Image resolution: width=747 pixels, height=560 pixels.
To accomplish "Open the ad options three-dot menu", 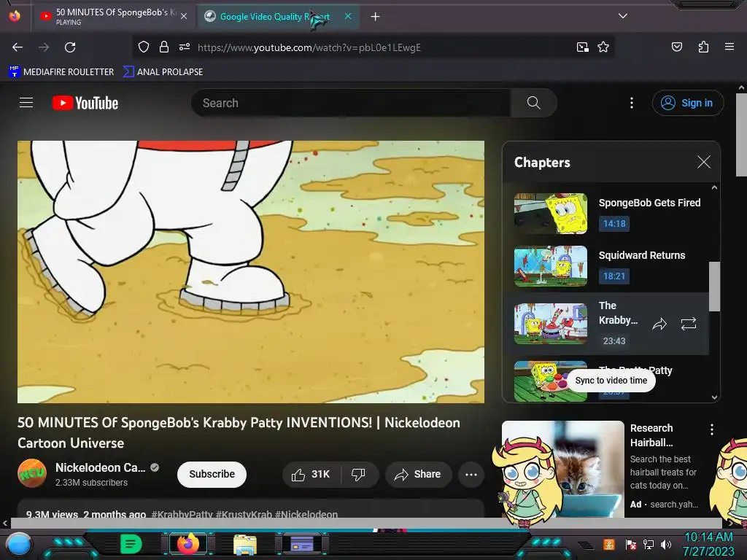I will pyautogui.click(x=712, y=429).
